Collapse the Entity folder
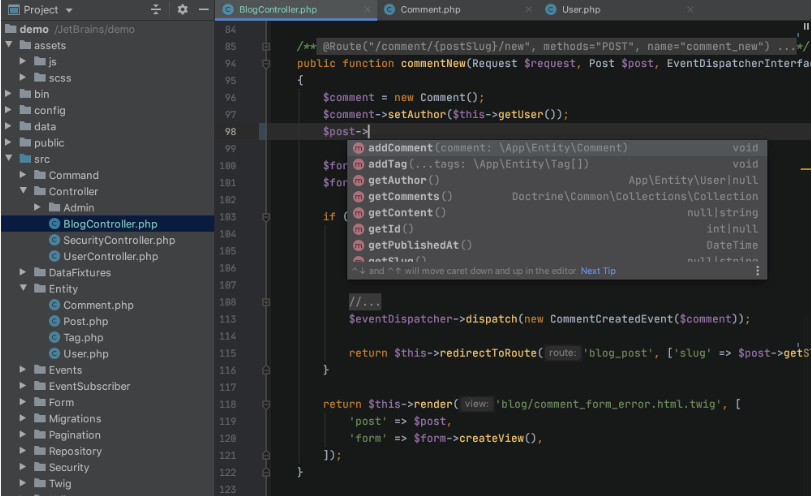Screen dimensions: 811x496 tap(23, 288)
